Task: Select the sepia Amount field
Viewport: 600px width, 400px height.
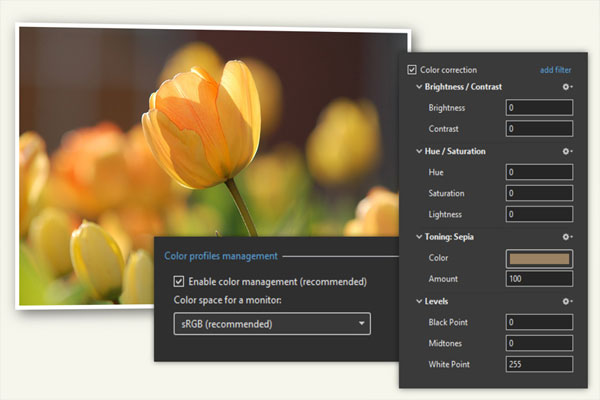Action: coord(539,279)
